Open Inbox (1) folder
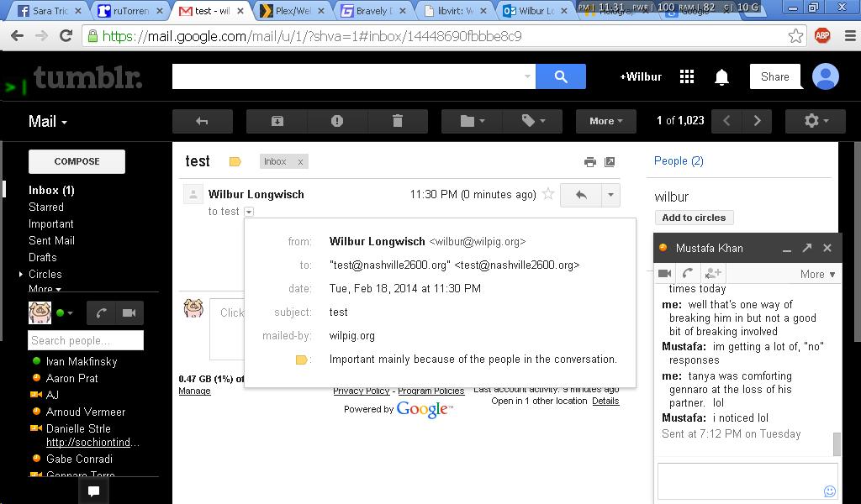861x504 pixels. tap(51, 191)
